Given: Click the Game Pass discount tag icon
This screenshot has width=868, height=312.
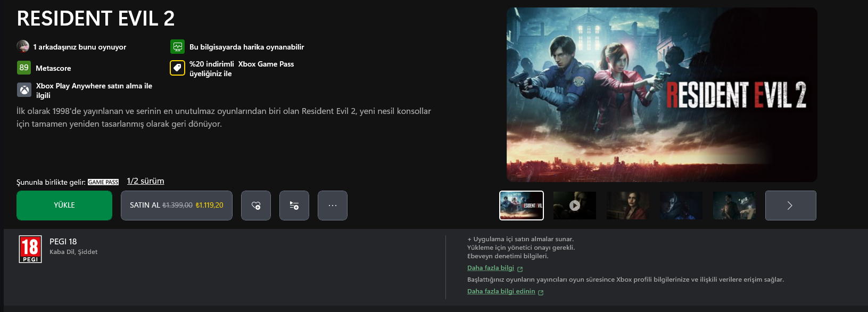Looking at the screenshot, I should tap(177, 68).
